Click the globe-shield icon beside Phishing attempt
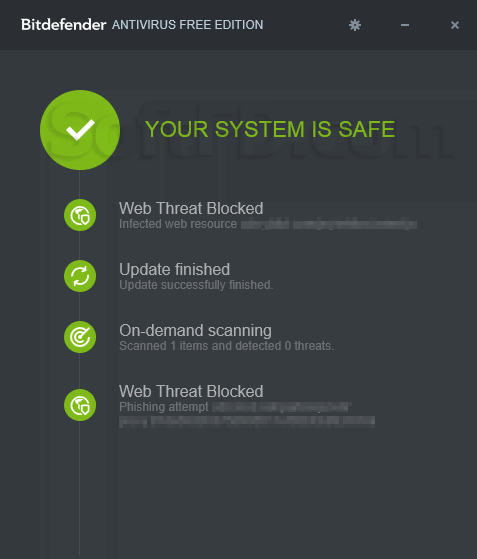The image size is (477, 559). [80, 405]
